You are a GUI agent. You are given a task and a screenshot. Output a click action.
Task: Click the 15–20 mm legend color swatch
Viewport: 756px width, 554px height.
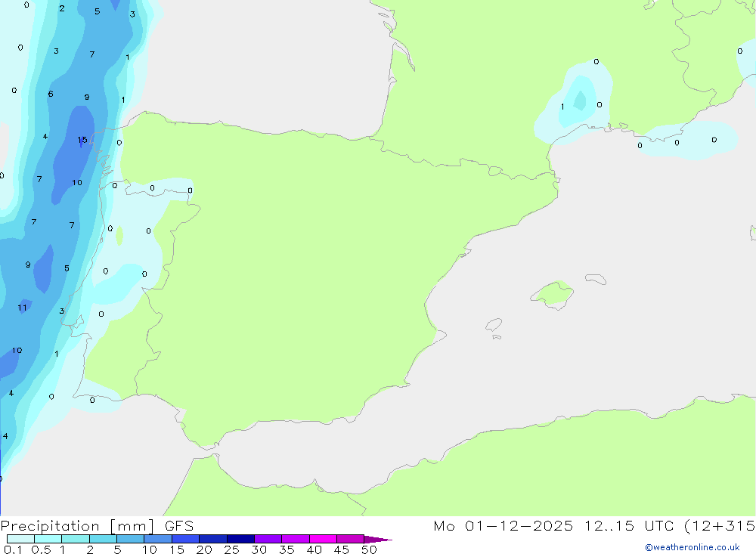(x=186, y=539)
